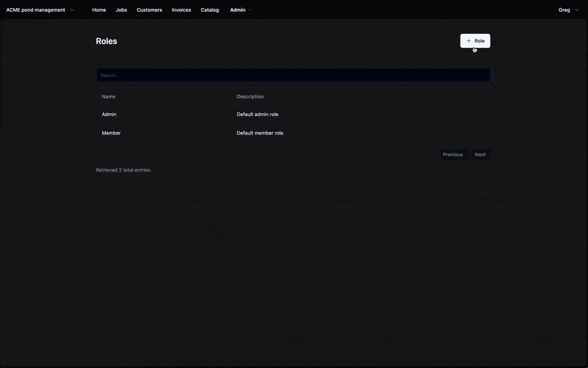Click the Next pagination button
Viewport: 588px width, 368px height.
pos(480,154)
